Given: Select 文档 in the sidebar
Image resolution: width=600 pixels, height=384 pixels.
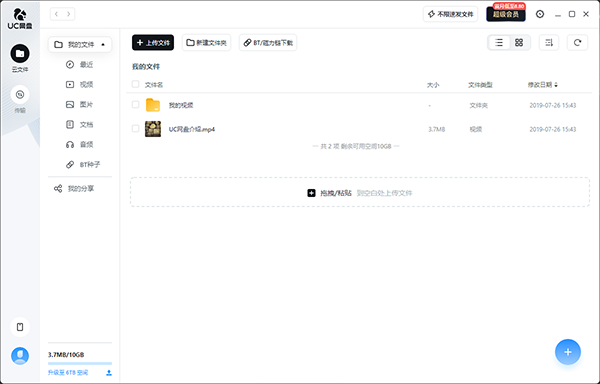Looking at the screenshot, I should [x=86, y=125].
